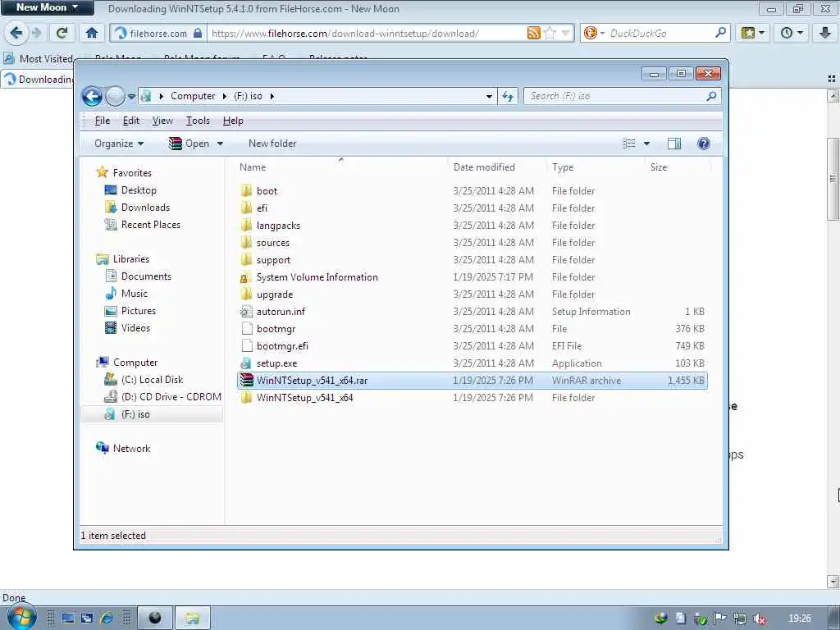
Task: Click the browser back arrow in New Moon
Action: pyautogui.click(x=16, y=33)
